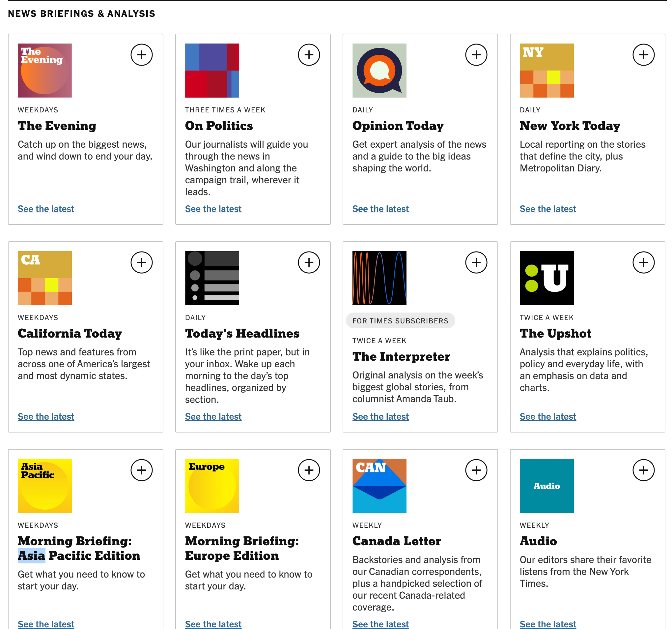Click 'Catch up on the biggest news' description
Screen dimensions: 672x629
click(x=85, y=151)
